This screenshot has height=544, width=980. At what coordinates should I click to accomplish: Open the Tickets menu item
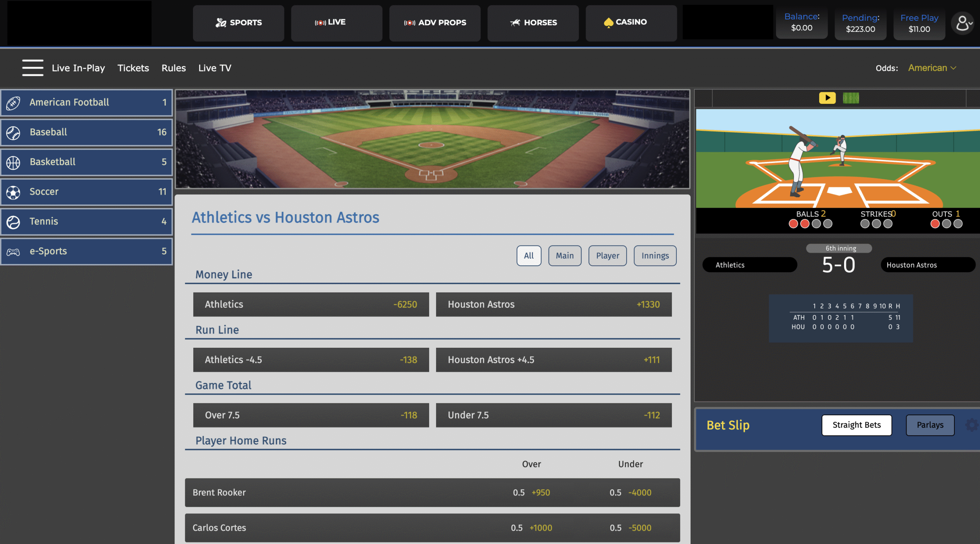133,68
